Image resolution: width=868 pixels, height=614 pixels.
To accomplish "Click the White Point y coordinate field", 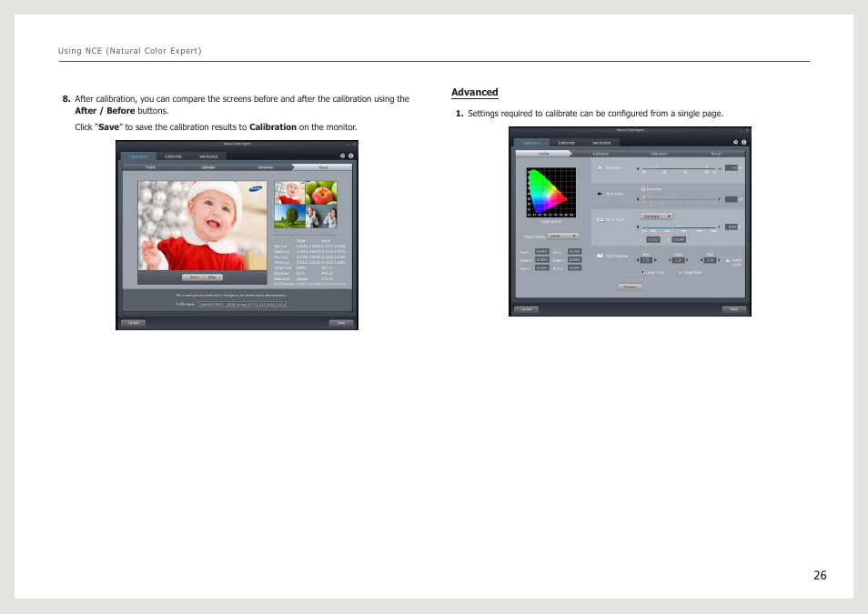I will tap(680, 240).
